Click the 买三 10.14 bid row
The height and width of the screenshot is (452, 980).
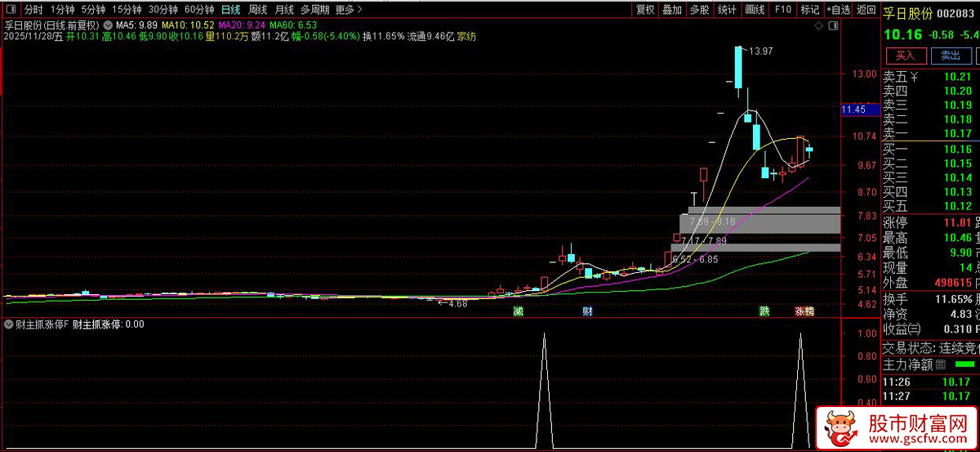click(x=930, y=177)
